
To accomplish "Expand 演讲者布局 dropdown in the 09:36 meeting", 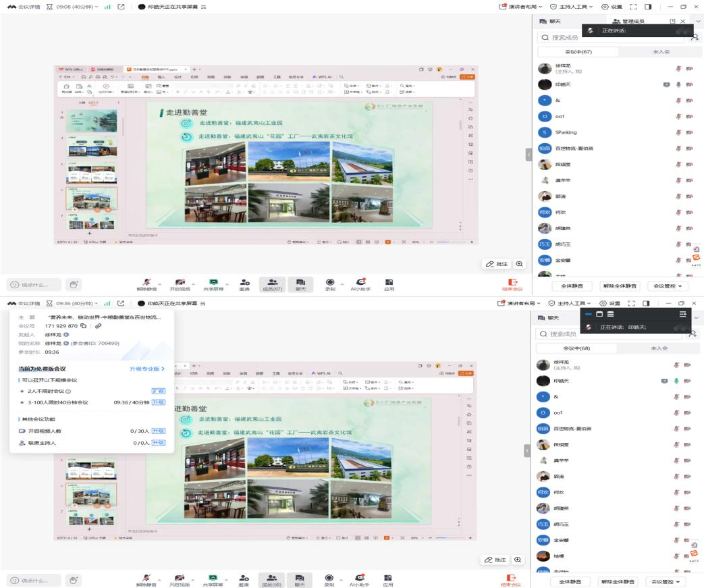I will click(520, 304).
